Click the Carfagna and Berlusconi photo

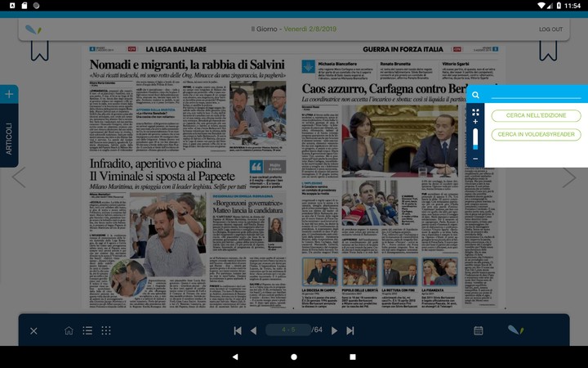click(399, 141)
